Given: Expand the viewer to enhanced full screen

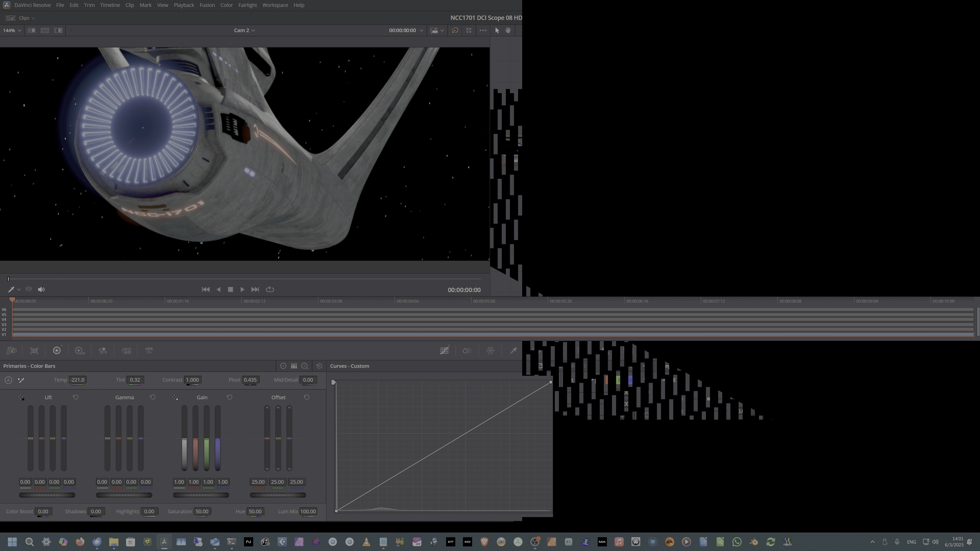Looking at the screenshot, I should click(x=469, y=30).
